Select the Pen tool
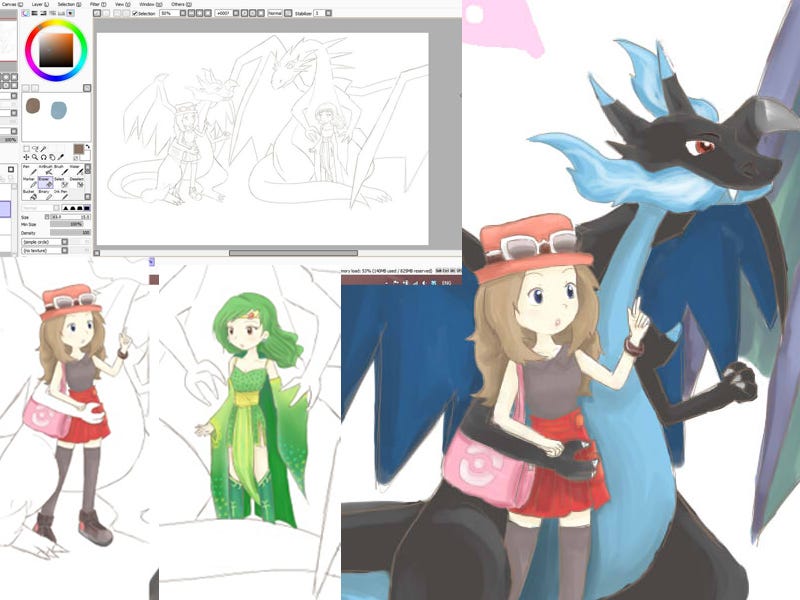This screenshot has height=600, width=800. point(30,171)
